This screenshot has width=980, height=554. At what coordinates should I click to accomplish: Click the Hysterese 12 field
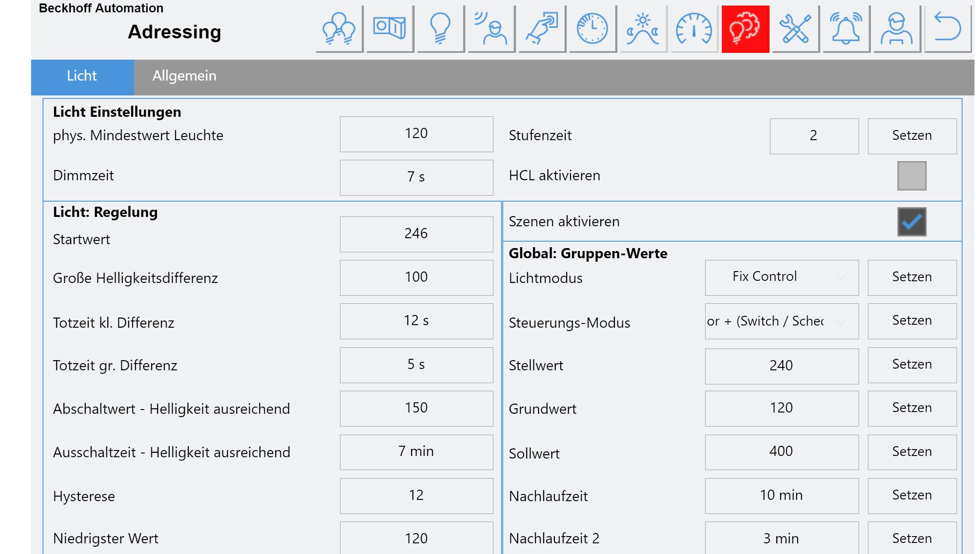pyautogui.click(x=417, y=496)
